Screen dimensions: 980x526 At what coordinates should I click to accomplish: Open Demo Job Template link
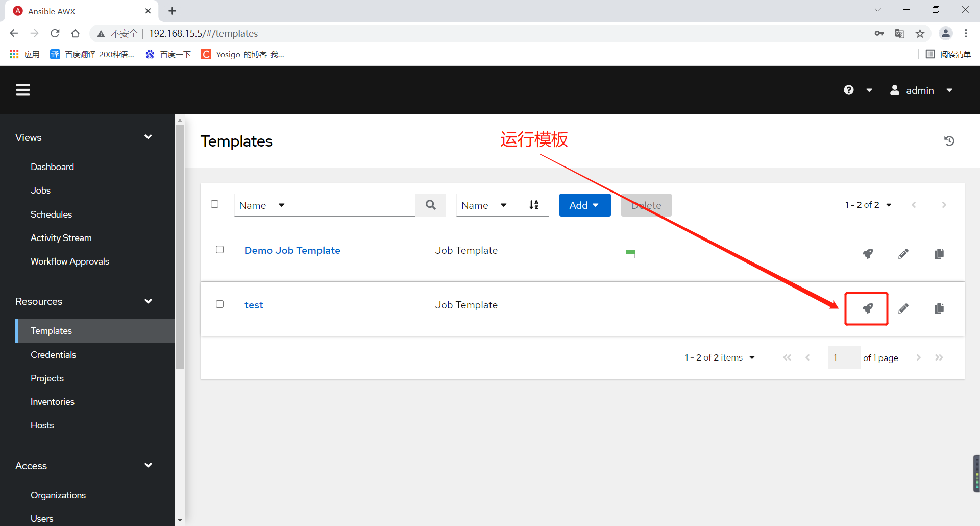click(292, 250)
